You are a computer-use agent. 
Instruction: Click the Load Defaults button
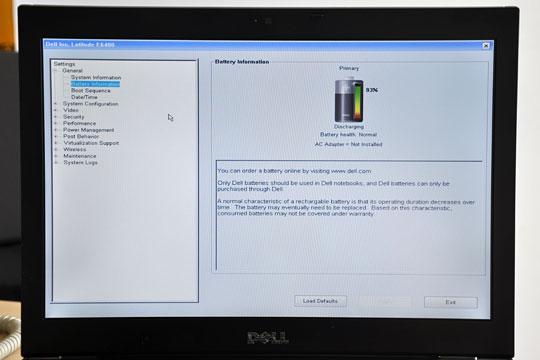coord(320,301)
